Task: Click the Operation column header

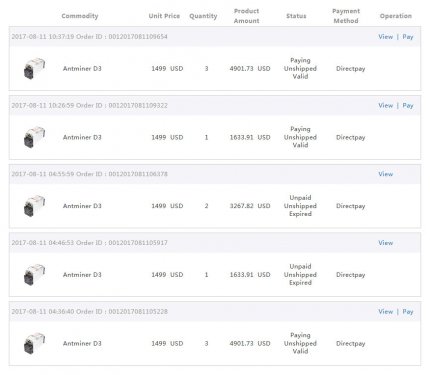Action: [x=396, y=16]
